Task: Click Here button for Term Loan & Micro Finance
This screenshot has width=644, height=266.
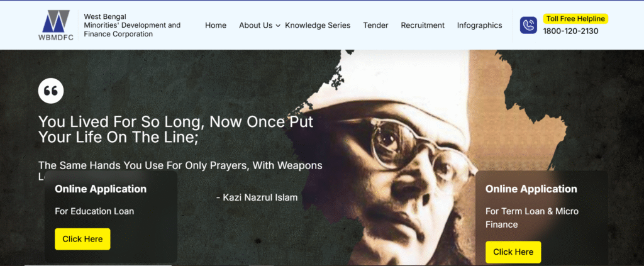Action: pos(513,252)
